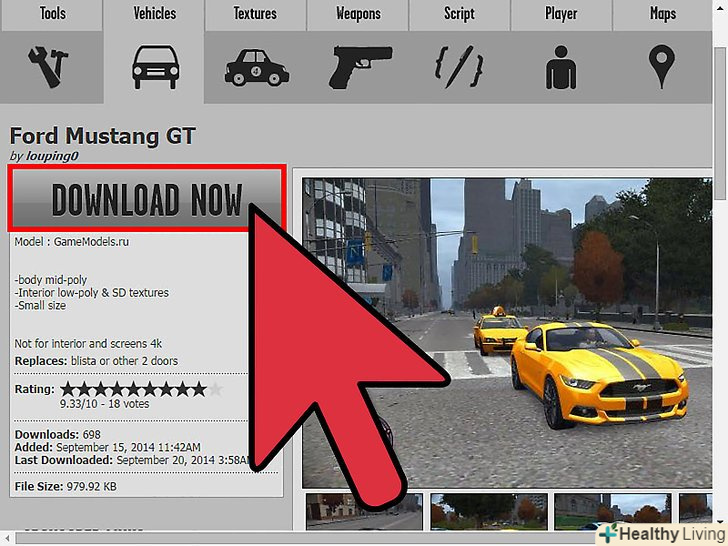Screen dimensions: 728x546
Task: Open the Textures painted car icon
Action: point(257,68)
